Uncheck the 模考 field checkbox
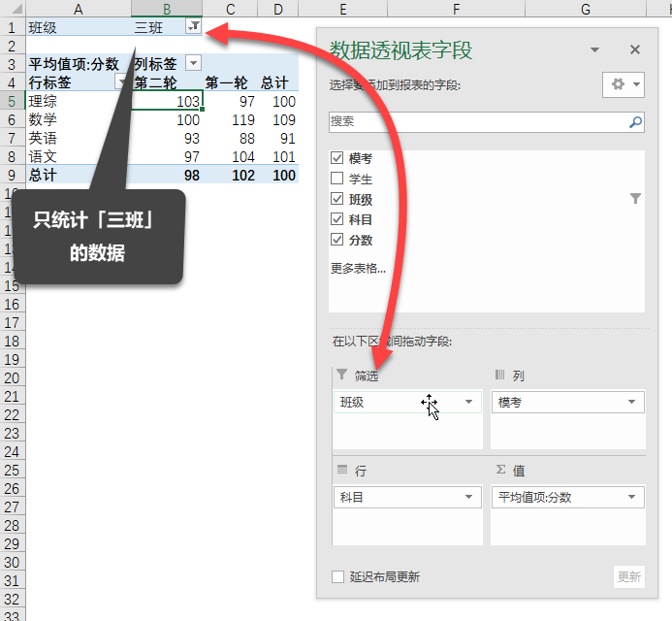 coord(337,158)
